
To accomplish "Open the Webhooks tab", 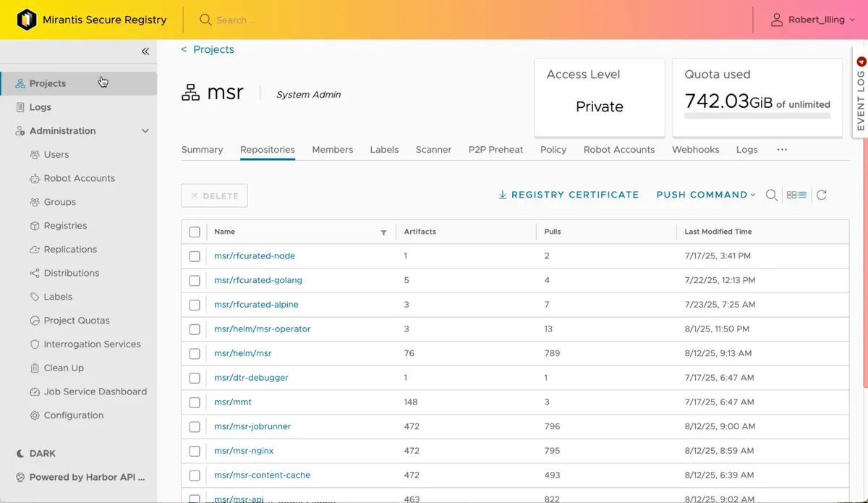I will coord(696,150).
